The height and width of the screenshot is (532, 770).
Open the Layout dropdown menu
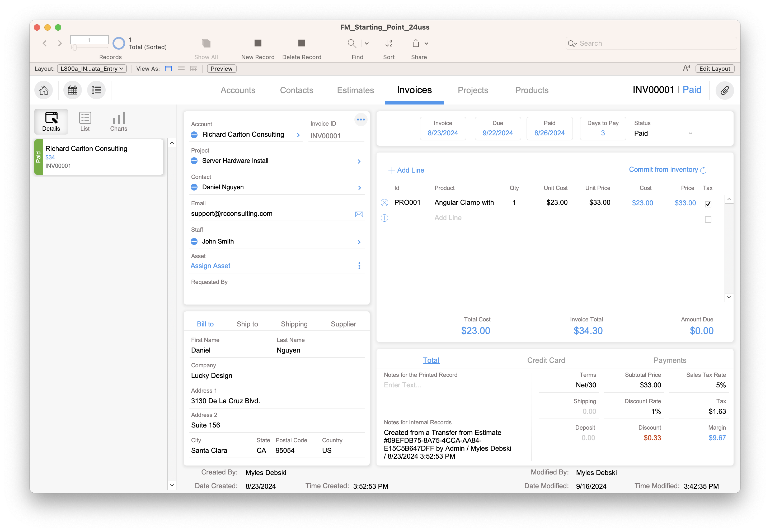92,69
